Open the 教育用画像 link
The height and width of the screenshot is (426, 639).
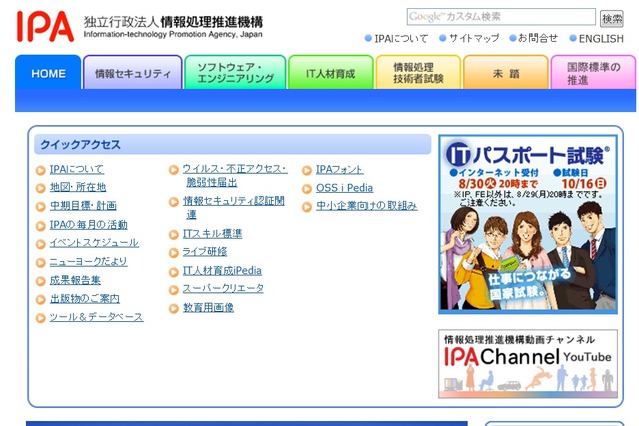point(208,307)
